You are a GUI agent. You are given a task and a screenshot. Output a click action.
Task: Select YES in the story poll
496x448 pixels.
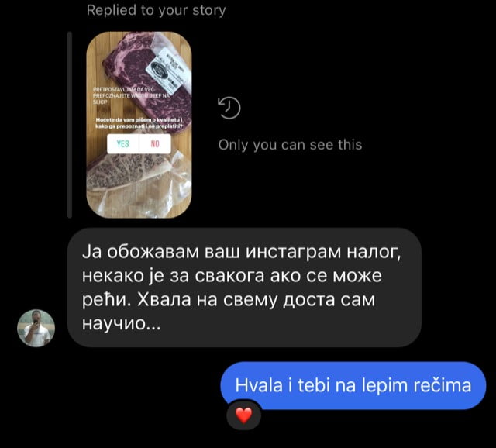[122, 143]
